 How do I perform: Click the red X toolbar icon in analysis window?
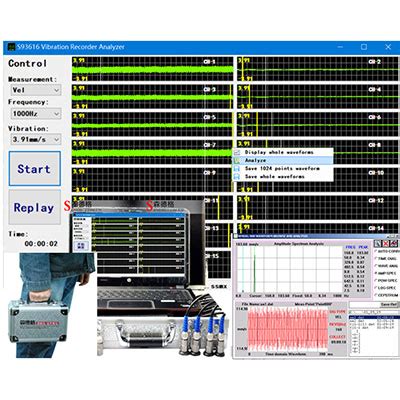click(x=385, y=244)
